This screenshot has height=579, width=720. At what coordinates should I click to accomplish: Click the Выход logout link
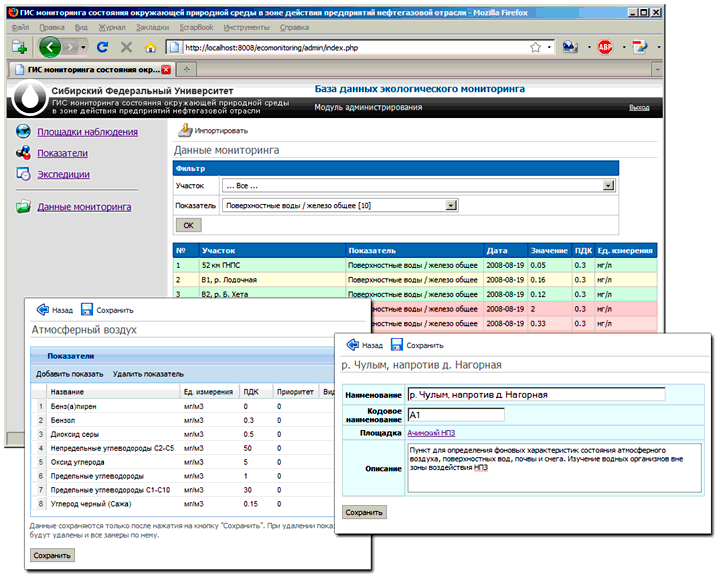(x=639, y=107)
